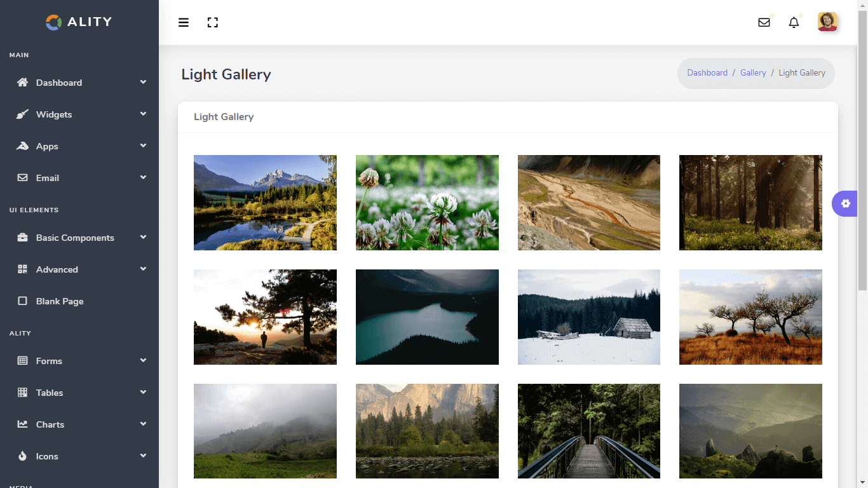This screenshot has width=868, height=488.
Task: Select the Email sidebar item
Action: 47,178
